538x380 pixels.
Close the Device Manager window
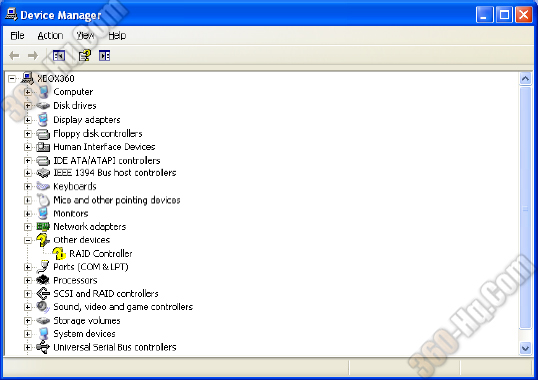(524, 15)
